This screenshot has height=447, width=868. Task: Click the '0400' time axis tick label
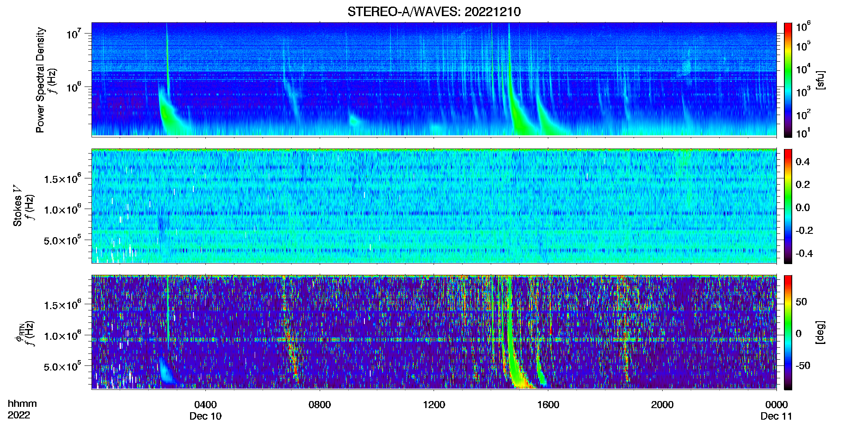[205, 404]
